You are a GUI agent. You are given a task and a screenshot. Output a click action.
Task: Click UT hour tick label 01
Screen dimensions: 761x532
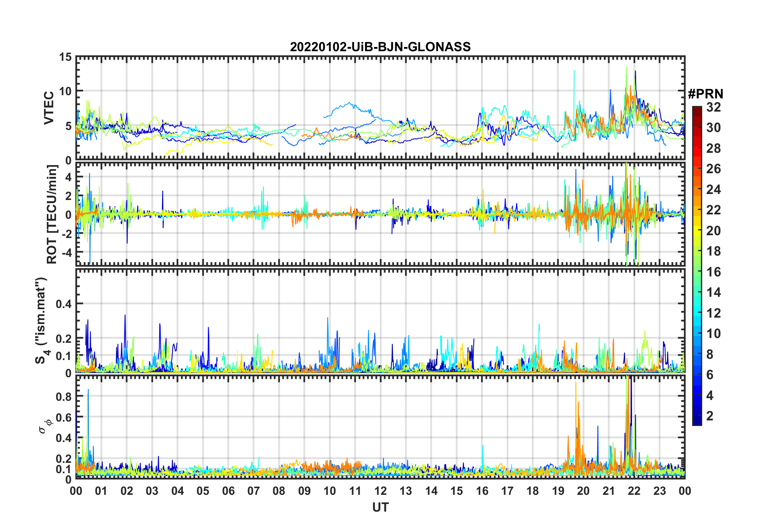coord(101,491)
